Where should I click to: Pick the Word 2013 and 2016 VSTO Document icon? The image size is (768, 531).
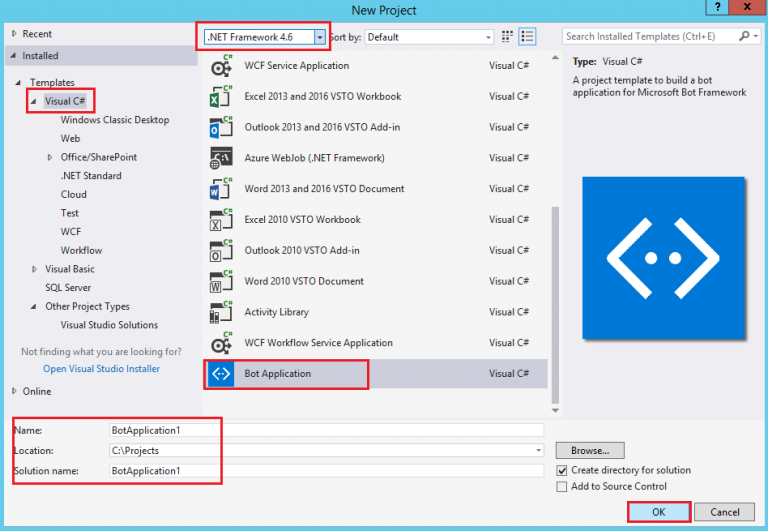coord(220,189)
